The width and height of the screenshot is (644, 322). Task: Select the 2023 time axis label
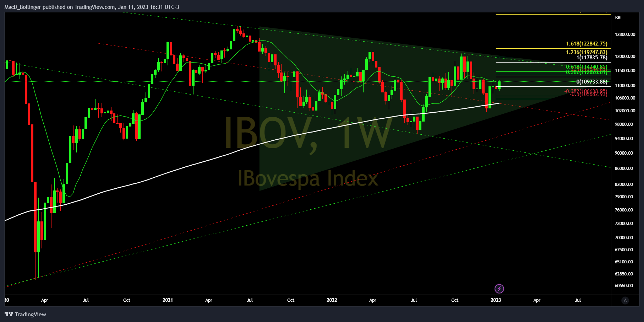point(496,300)
